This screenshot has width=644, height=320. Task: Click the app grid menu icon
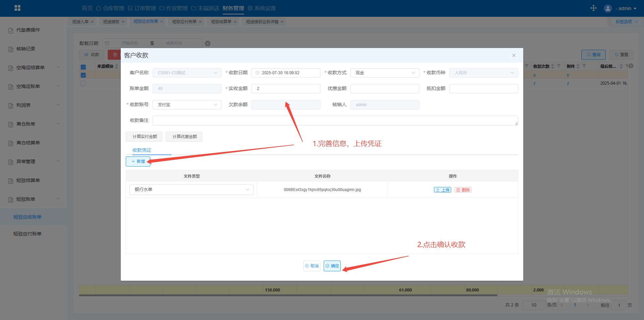17,8
